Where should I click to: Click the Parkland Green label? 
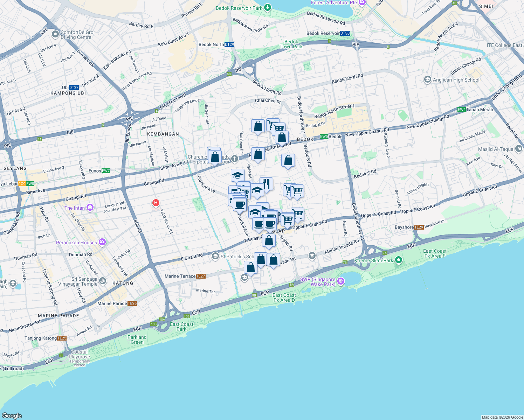coord(137,339)
